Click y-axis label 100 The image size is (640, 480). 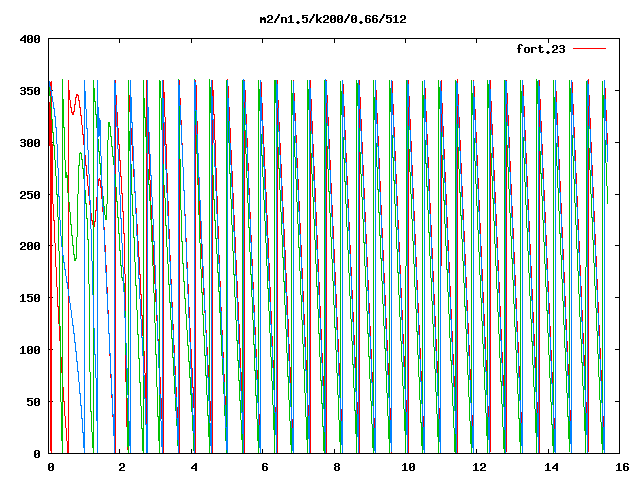(x=30, y=350)
